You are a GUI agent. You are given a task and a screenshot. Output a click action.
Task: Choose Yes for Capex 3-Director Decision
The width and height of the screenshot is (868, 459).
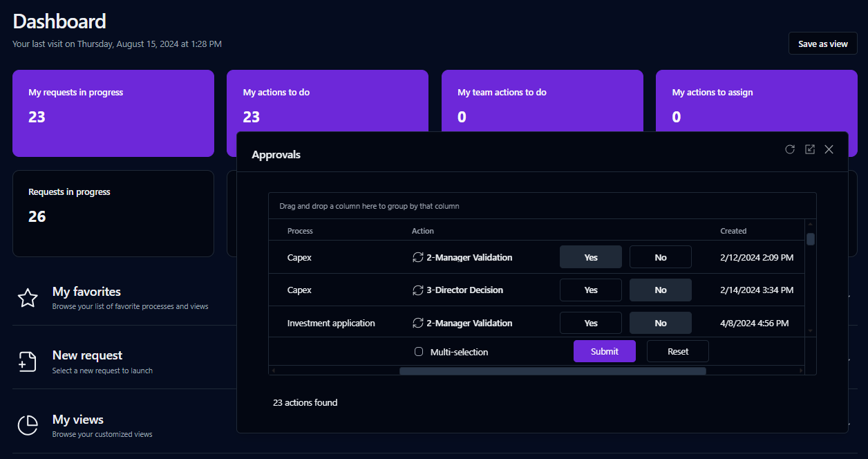(590, 290)
